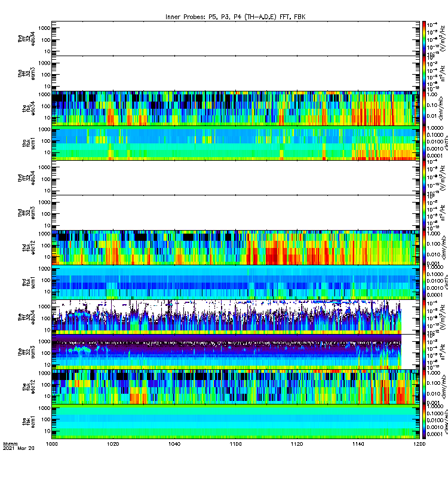Click the 1040 time tick label

174,444
